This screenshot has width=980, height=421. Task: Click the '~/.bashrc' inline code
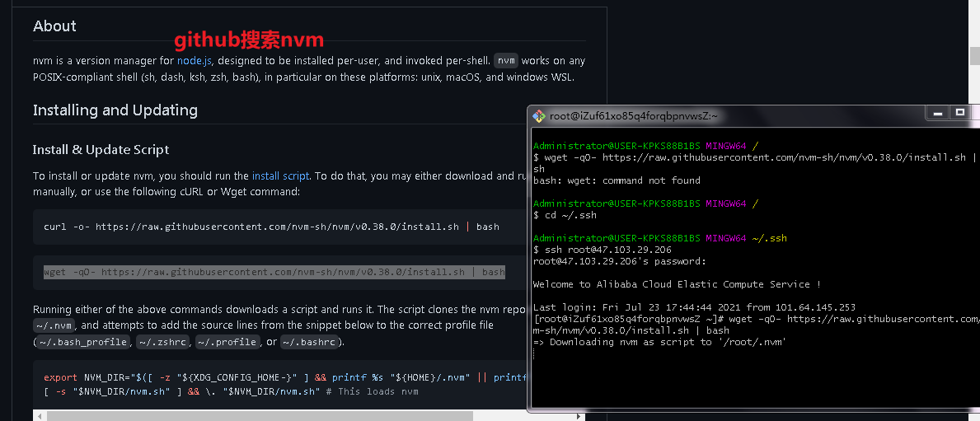310,342
